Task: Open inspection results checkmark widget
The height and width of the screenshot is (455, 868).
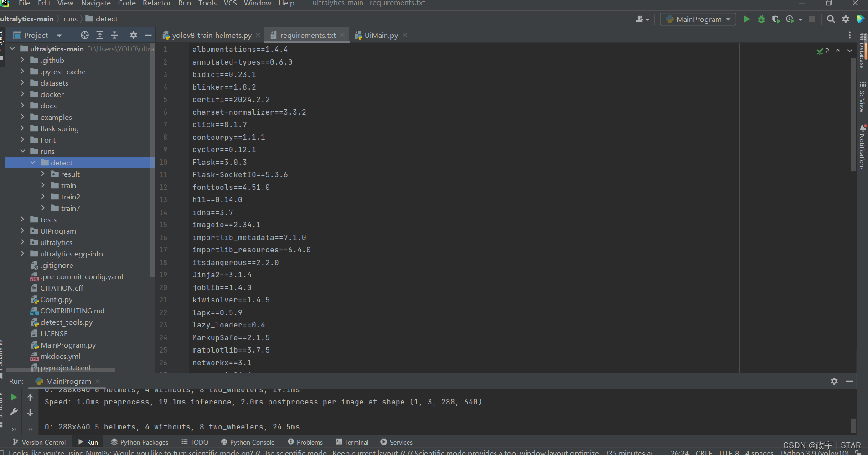Action: (823, 51)
